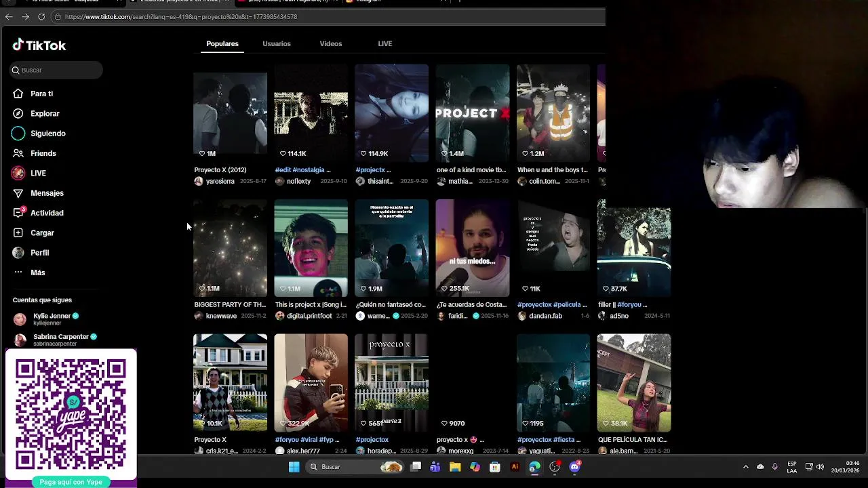Switch to the Usuarios tab

[x=277, y=43]
